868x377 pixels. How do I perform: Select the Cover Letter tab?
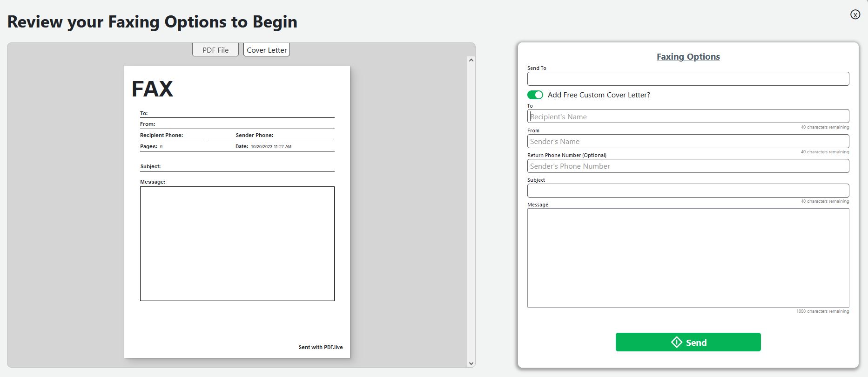[x=267, y=50]
